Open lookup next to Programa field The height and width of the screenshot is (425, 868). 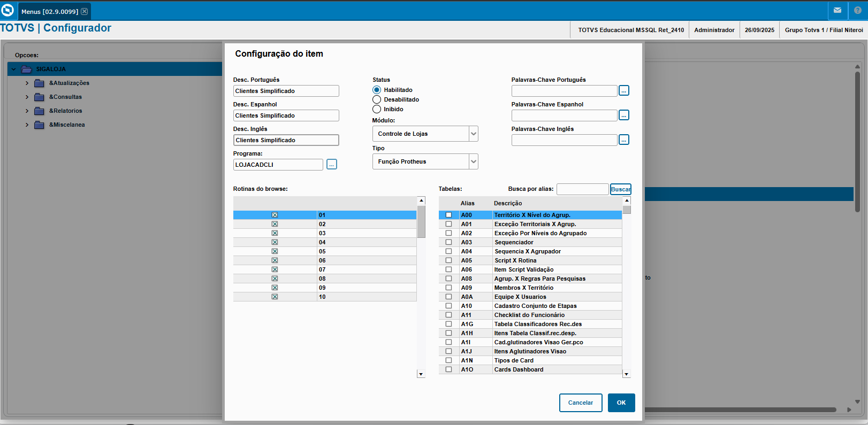(332, 165)
